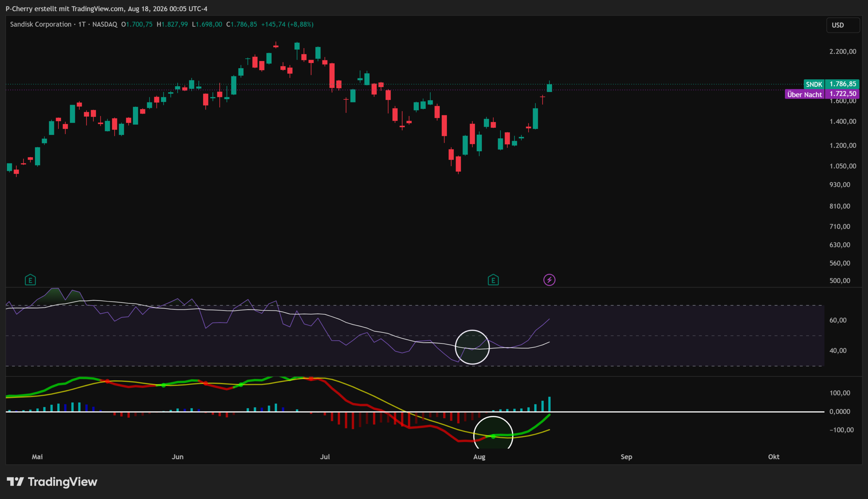
Task: Click the earnings E marker near Aug
Action: (493, 280)
